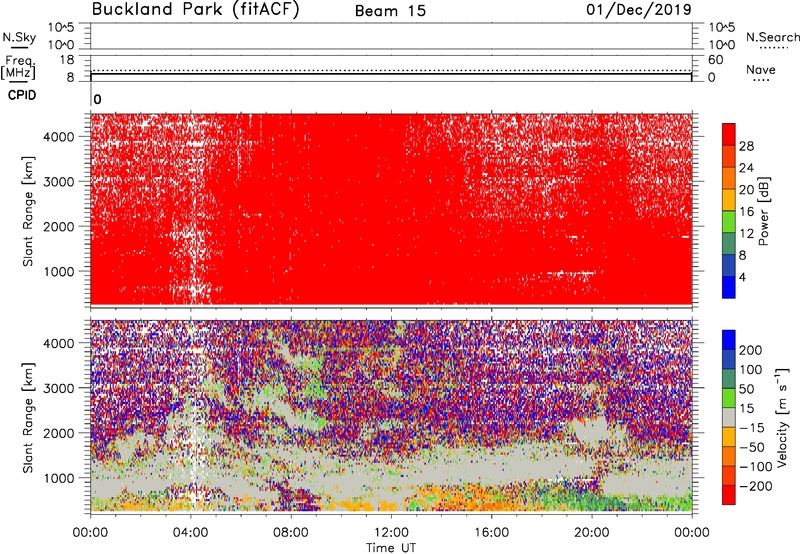Click the red bottom segment of the velocity colorbar
Viewport: 800px width, 554px height.
click(729, 495)
